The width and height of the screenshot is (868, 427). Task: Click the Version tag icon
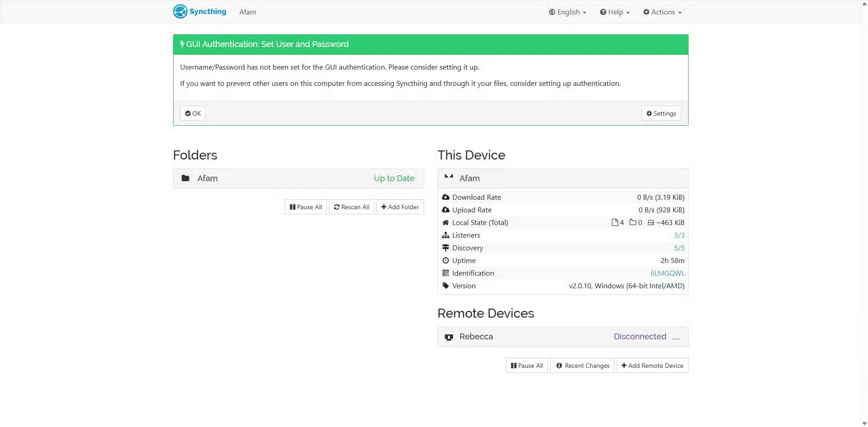click(x=446, y=286)
